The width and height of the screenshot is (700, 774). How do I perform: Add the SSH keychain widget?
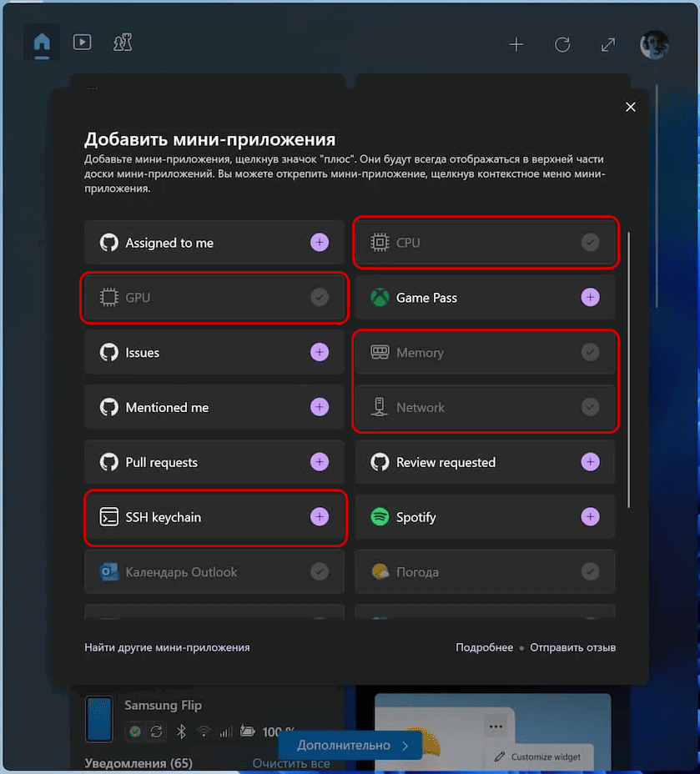[x=320, y=517]
